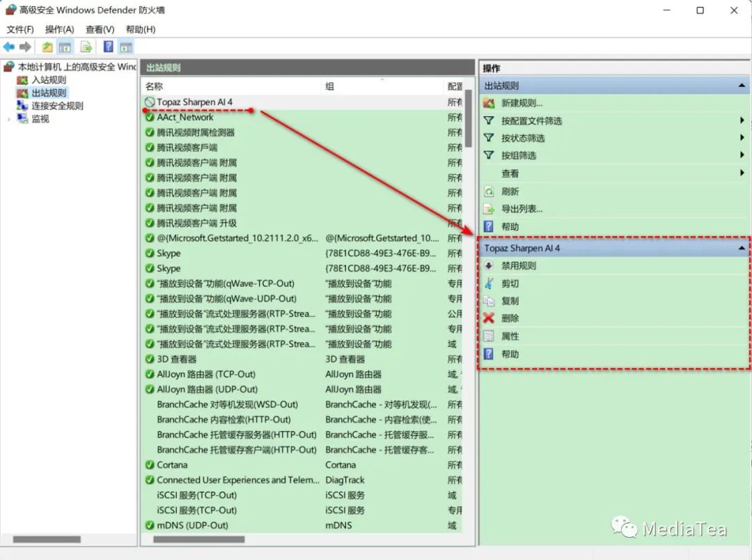Click the 剪切 scissors icon
The image size is (752, 560).
pos(489,283)
